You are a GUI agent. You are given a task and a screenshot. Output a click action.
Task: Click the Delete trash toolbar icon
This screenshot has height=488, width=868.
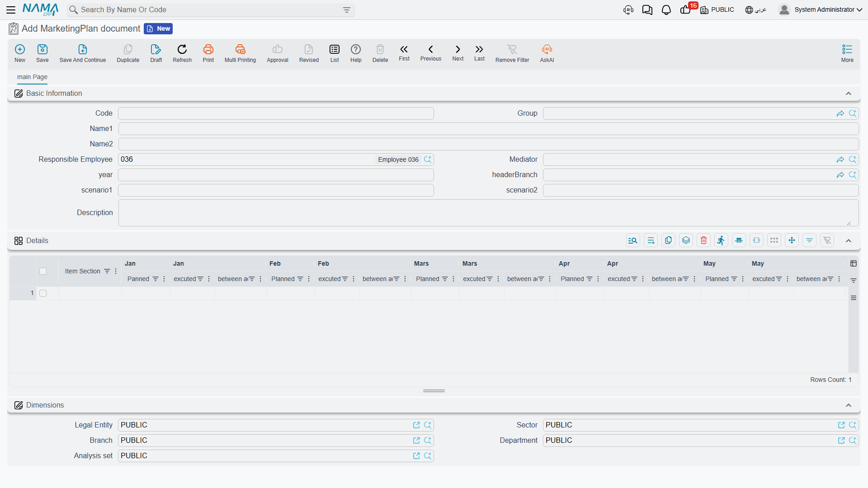point(380,49)
